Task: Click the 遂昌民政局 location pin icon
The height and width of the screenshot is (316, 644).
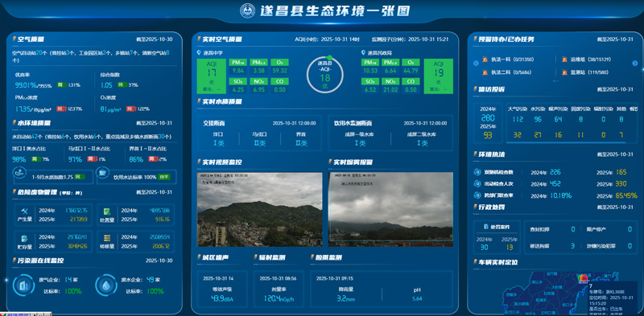Action: [364, 53]
